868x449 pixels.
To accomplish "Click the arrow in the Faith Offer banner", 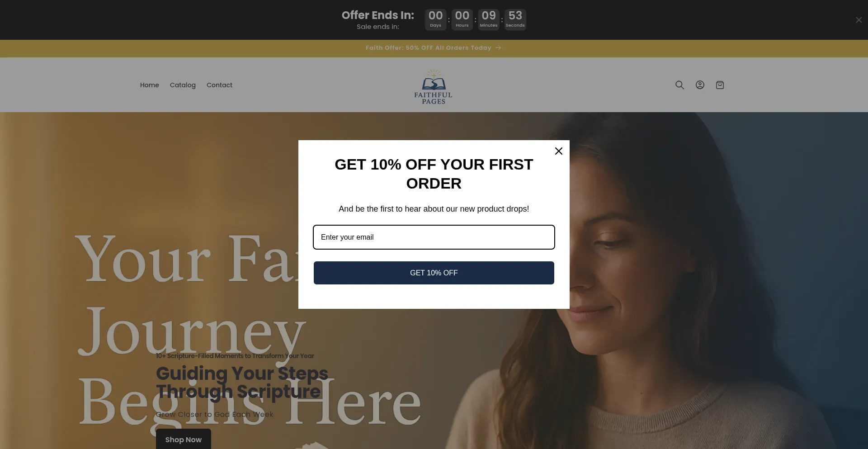I will 498,48.
